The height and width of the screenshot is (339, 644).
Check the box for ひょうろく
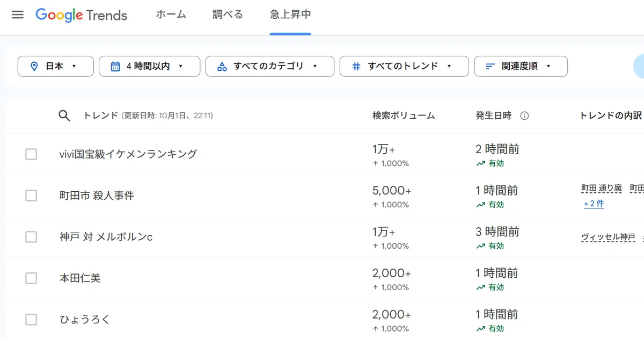(x=31, y=320)
